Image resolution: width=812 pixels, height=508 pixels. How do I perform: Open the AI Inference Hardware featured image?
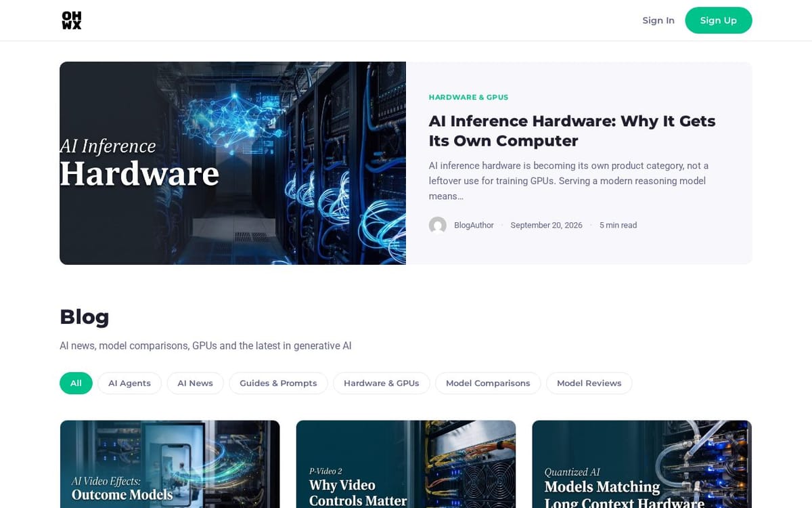click(x=233, y=163)
